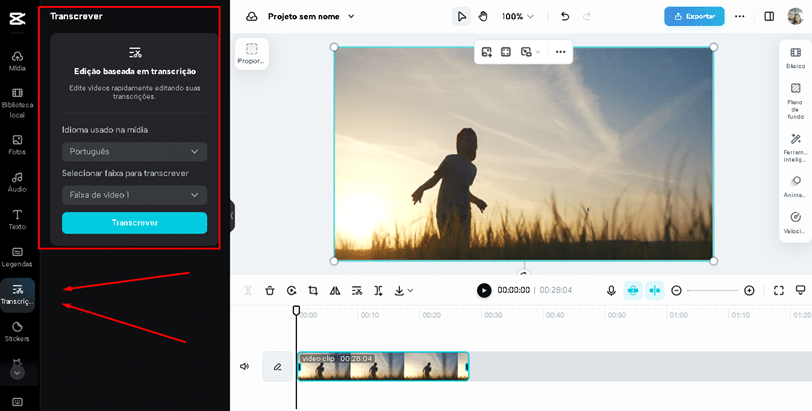Image resolution: width=812 pixels, height=411 pixels.
Task: Select the hand pan tool
Action: click(483, 16)
